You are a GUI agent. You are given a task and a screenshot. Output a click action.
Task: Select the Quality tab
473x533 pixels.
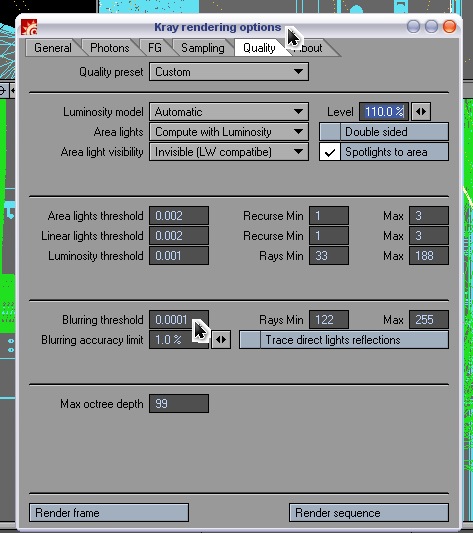click(259, 48)
